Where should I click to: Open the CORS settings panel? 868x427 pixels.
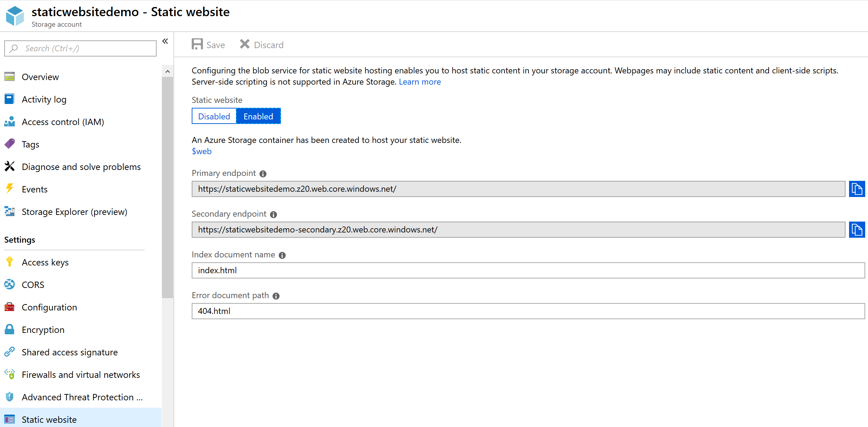pos(32,284)
